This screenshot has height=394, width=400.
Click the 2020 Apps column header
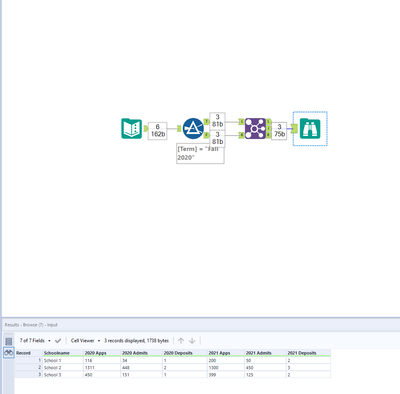pyautogui.click(x=102, y=353)
